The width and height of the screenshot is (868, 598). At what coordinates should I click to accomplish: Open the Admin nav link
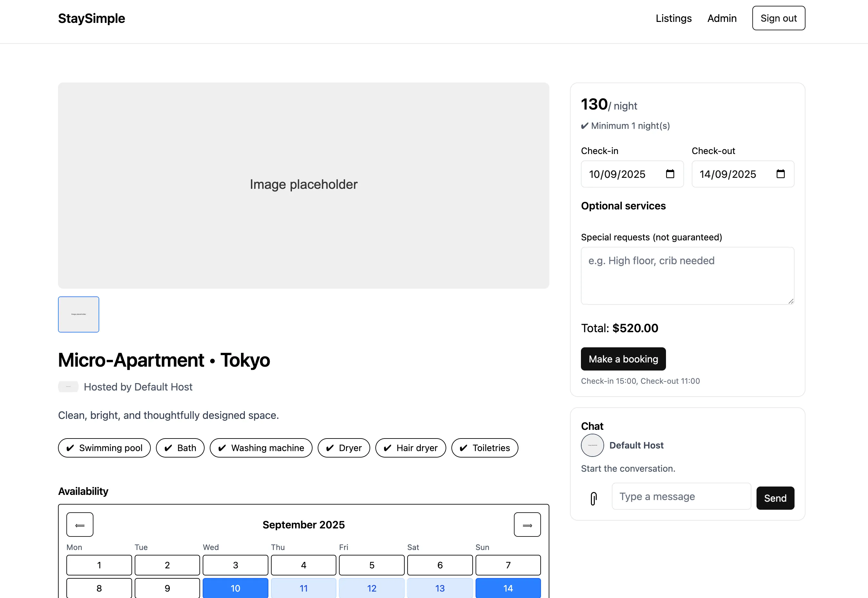pos(722,18)
